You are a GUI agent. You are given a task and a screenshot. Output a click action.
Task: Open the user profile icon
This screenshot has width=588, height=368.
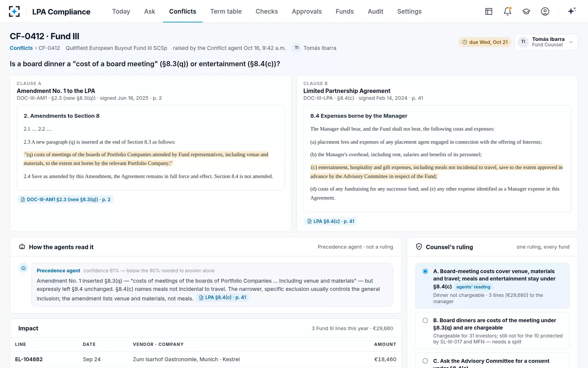click(545, 11)
